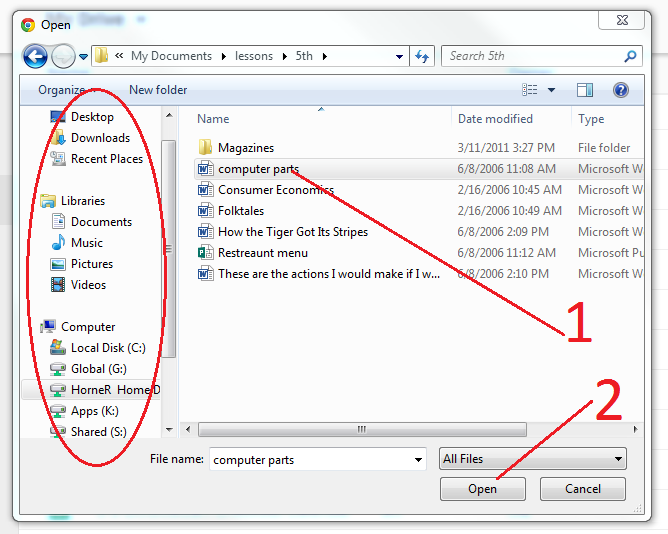This screenshot has height=534, width=668.
Task: Click the Refresh button beside address bar
Action: tap(422, 56)
